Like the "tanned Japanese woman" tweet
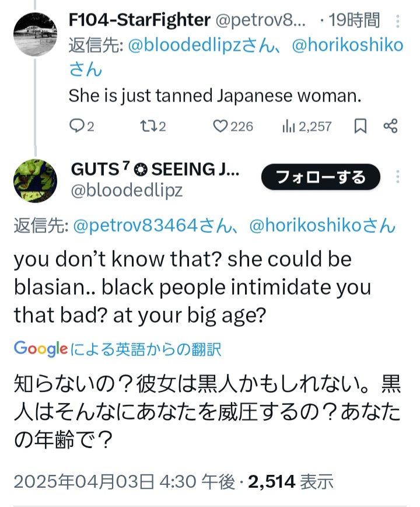This screenshot has height=507, width=420. [x=220, y=126]
